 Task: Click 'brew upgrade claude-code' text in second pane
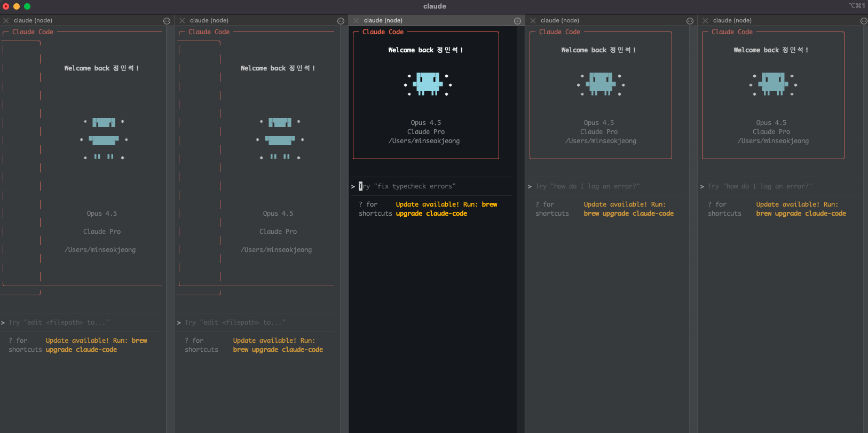(278, 350)
